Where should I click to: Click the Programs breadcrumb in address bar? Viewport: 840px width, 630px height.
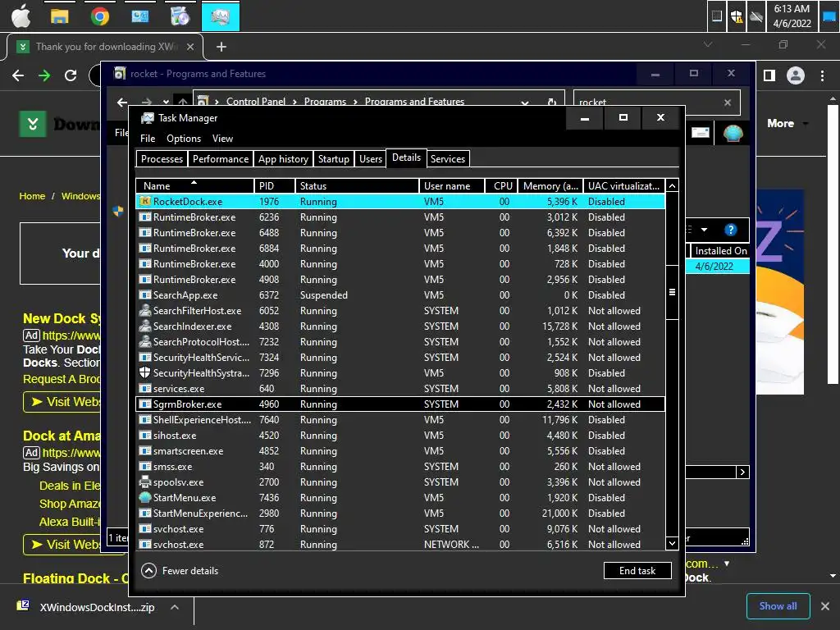point(325,101)
